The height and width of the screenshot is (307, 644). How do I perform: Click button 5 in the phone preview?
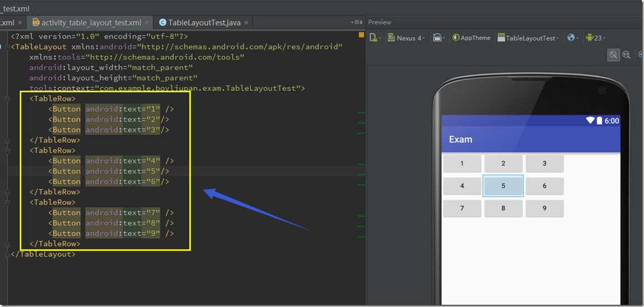click(x=503, y=186)
